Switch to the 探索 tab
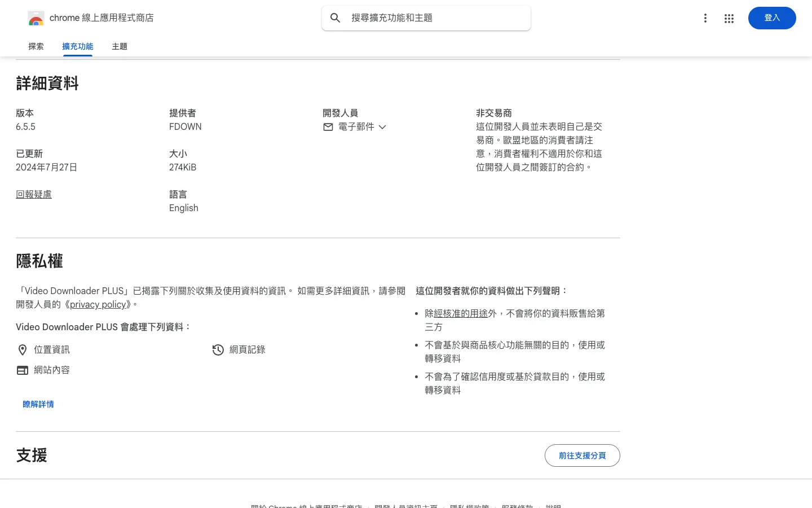812x508 pixels. (x=36, y=46)
